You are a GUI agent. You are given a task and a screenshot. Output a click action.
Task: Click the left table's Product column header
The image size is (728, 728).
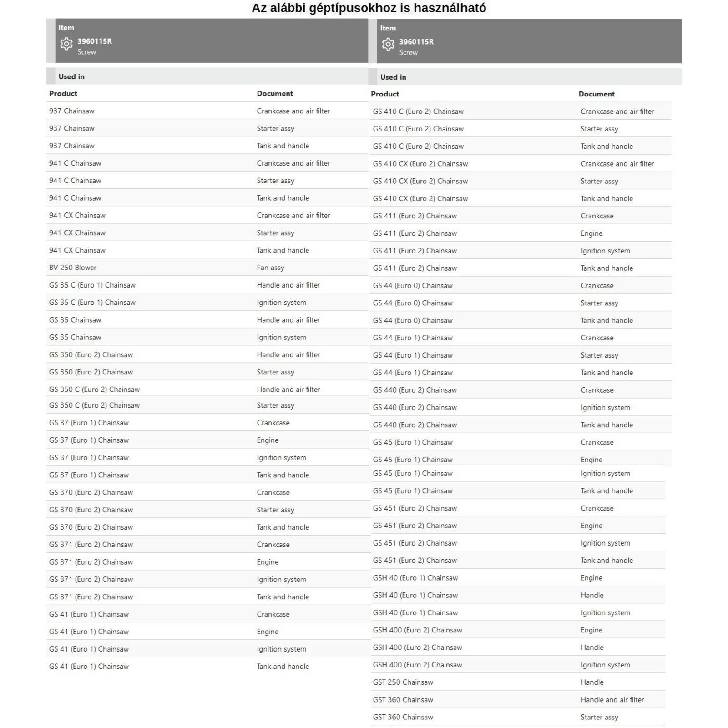[x=63, y=93]
